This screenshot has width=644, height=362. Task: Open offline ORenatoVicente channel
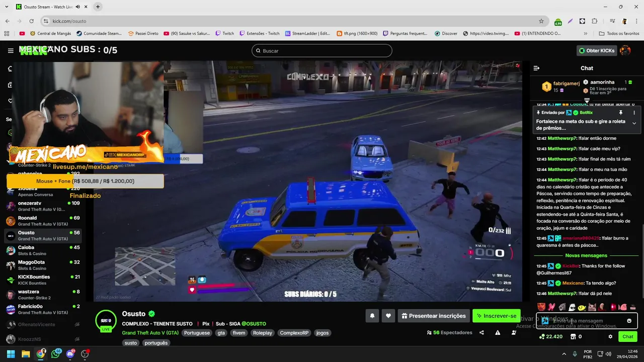pyautogui.click(x=43, y=325)
